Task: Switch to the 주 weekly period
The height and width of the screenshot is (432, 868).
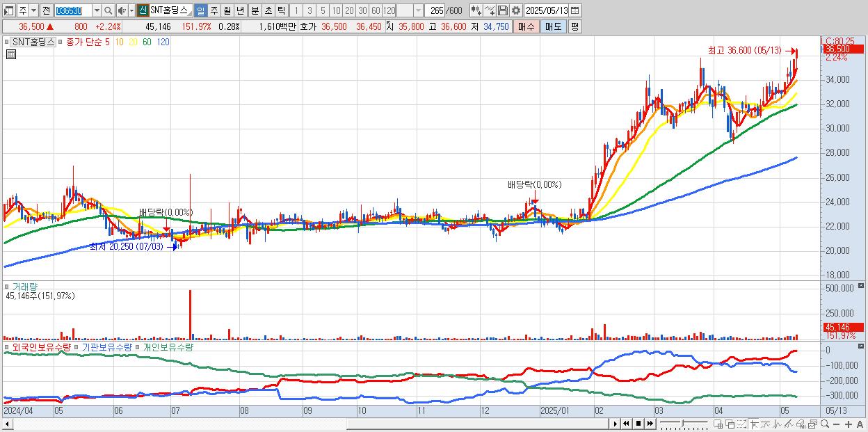Action: pos(214,10)
